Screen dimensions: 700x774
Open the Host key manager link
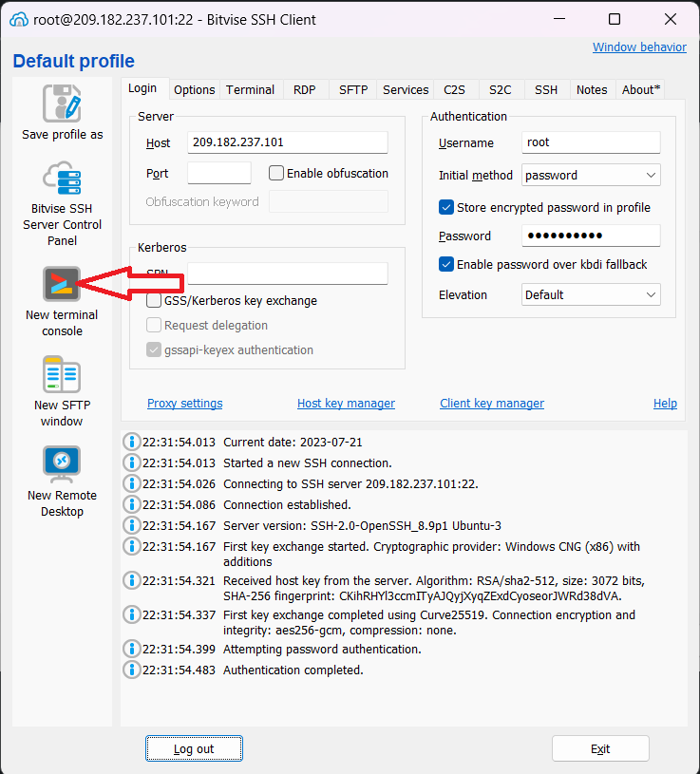346,404
